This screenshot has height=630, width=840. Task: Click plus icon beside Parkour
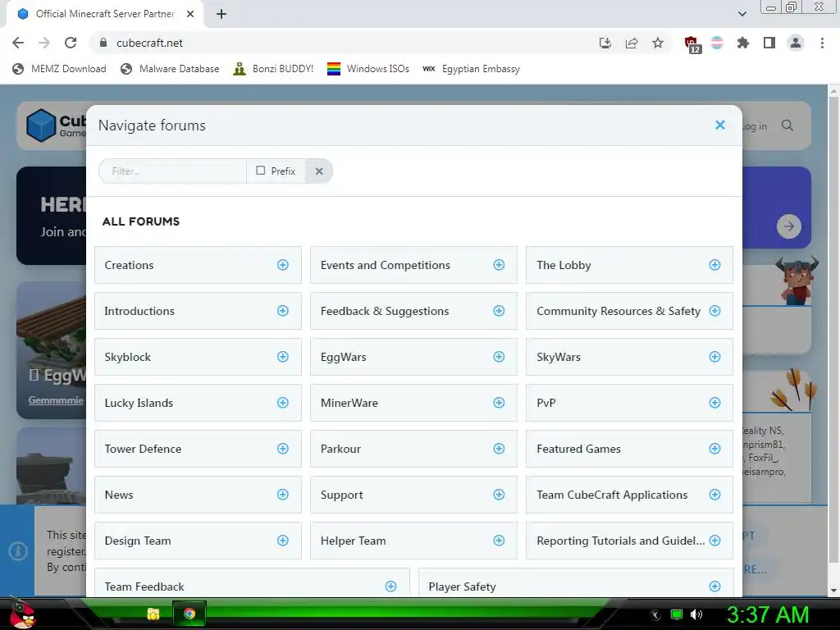499,449
